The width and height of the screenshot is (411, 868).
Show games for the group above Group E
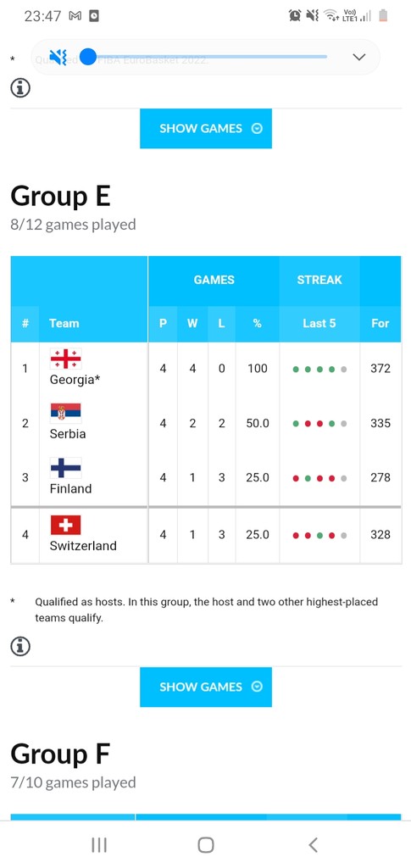coord(206,129)
